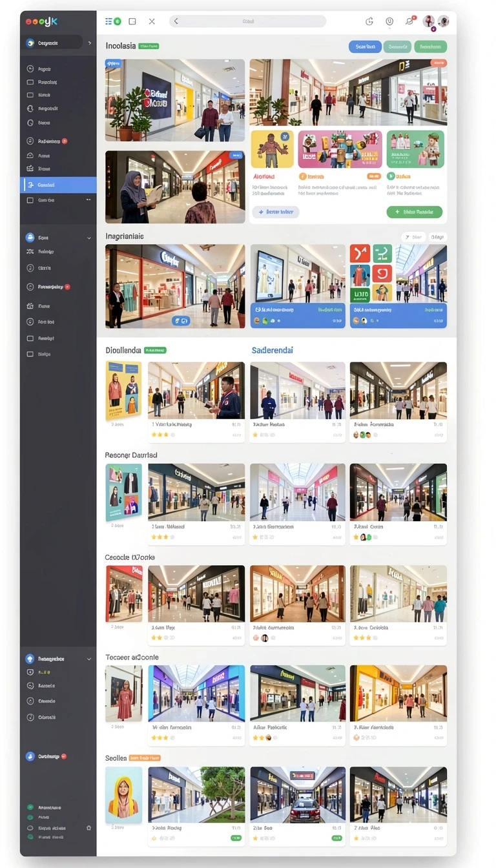496x868 pixels.
Task: Open the storefront thumbnail with a tree
Action: 196,794
